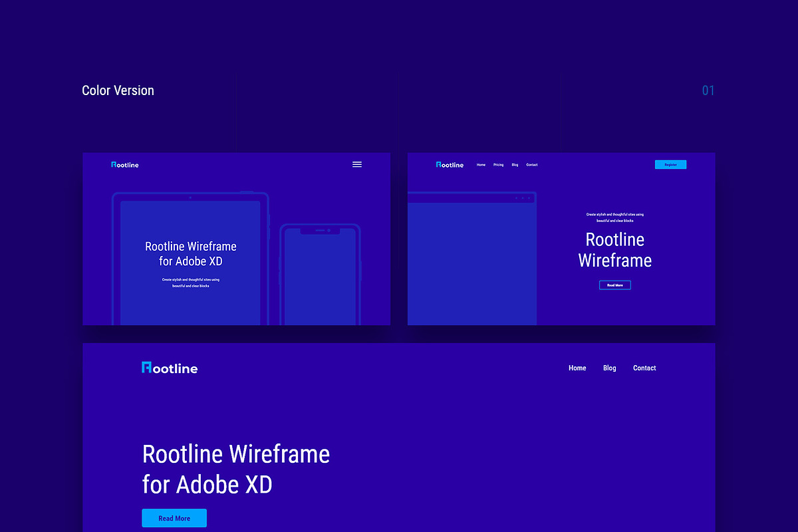Screen dimensions: 798x532
Task: Click 'Rootline Wireframe for Adobe XD' tablet heading
Action: [x=191, y=254]
